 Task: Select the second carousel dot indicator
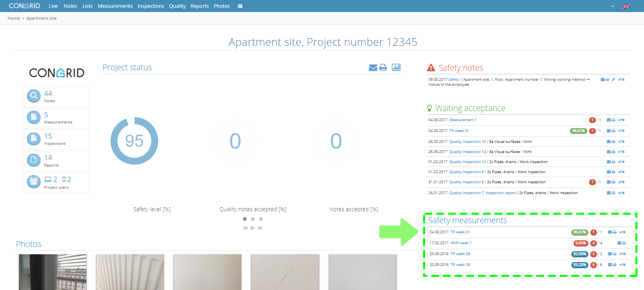coord(253,219)
